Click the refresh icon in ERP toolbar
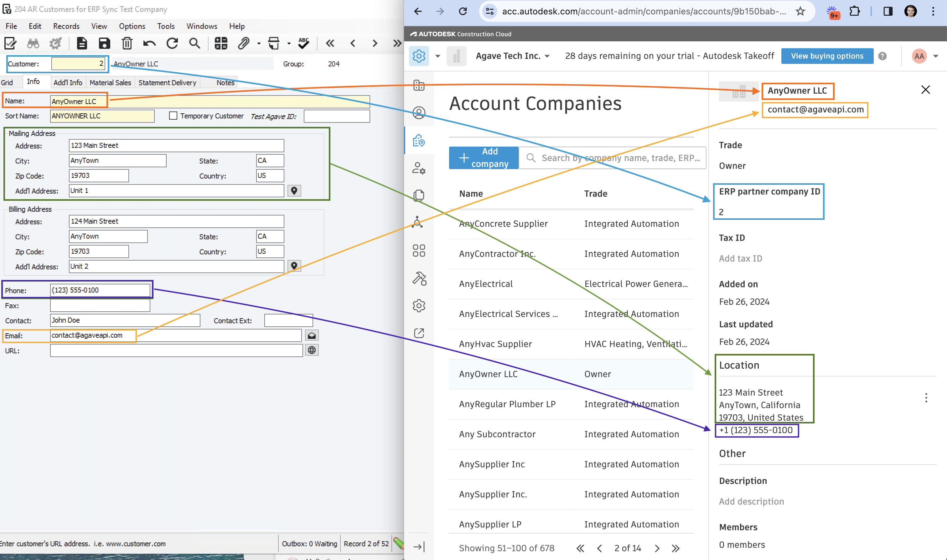This screenshot has height=560, width=947. pyautogui.click(x=172, y=43)
